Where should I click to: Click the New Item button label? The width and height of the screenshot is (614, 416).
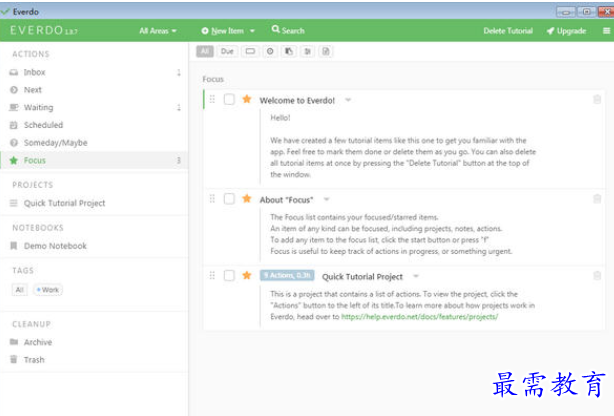[x=227, y=31]
